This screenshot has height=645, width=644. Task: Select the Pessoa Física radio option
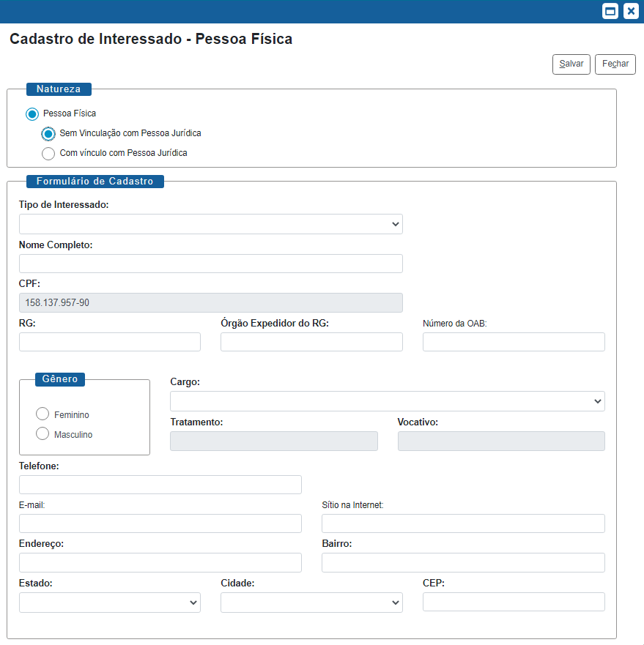pyautogui.click(x=32, y=114)
